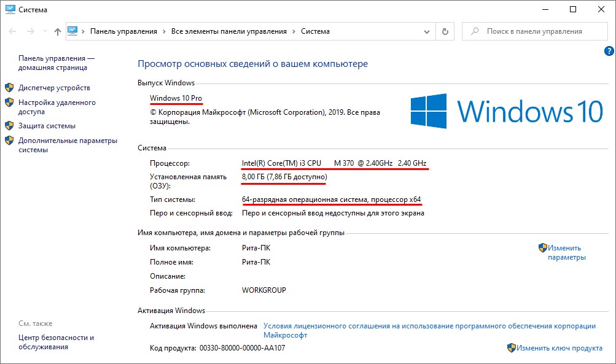
Task: Click the page heading 'Просмотр основных сведений о вашем компьютере'
Action: tap(252, 64)
